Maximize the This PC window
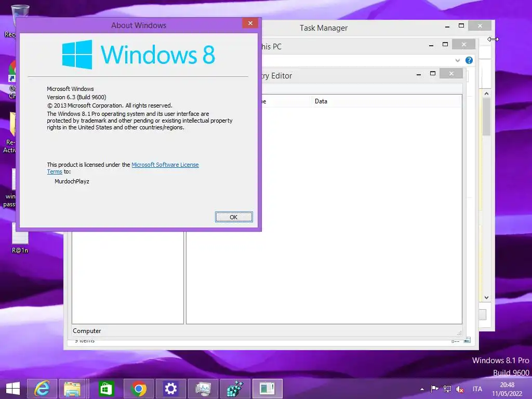Viewport: 532px width, 399px height. (445, 45)
